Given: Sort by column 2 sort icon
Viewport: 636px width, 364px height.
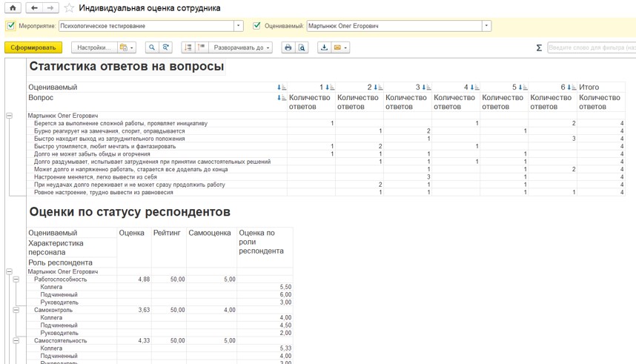Looking at the screenshot, I should tap(378, 87).
